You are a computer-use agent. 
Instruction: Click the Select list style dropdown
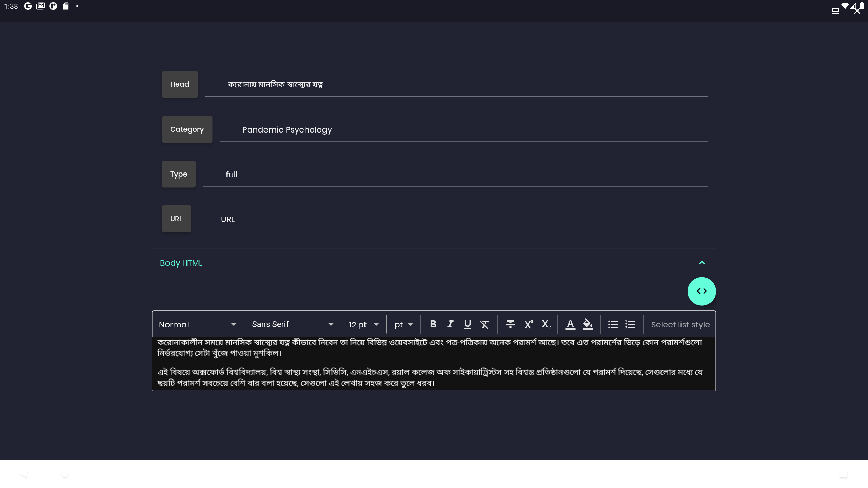point(680,324)
